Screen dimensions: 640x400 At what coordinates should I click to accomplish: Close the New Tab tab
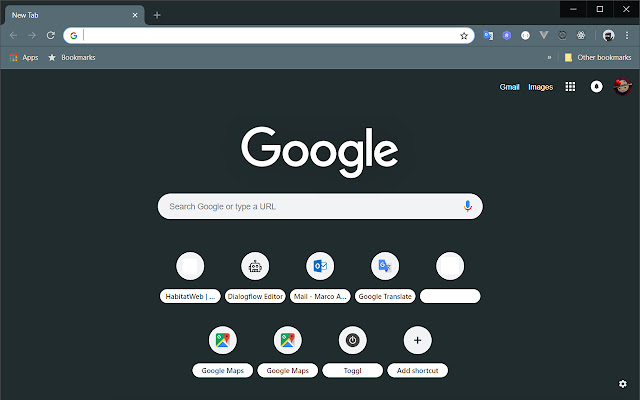click(x=135, y=15)
